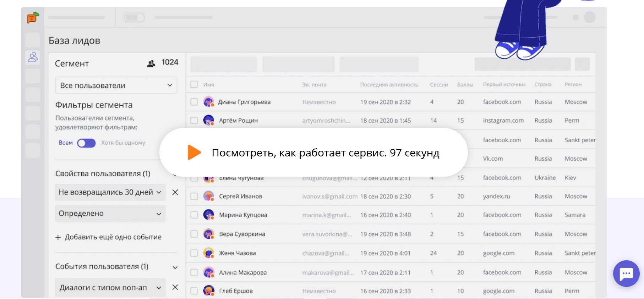Open the 'Все пользователи' segment dropdown
The height and width of the screenshot is (299, 644).
point(116,85)
